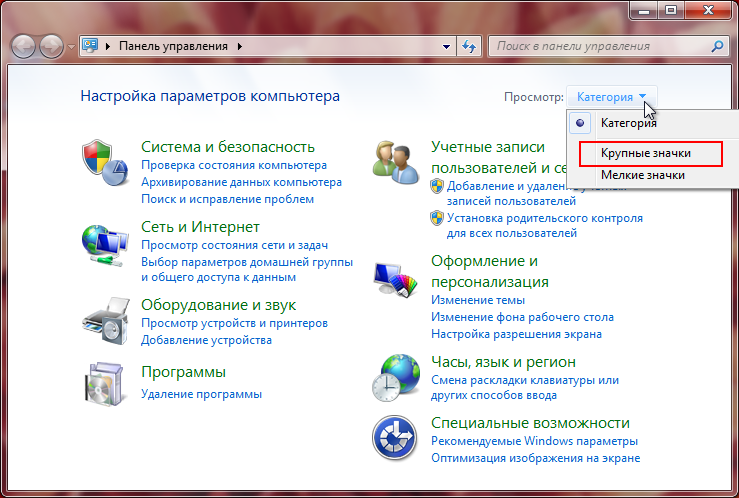Click the Appearance and Personalization icon
739x498 pixels.
tap(395, 279)
